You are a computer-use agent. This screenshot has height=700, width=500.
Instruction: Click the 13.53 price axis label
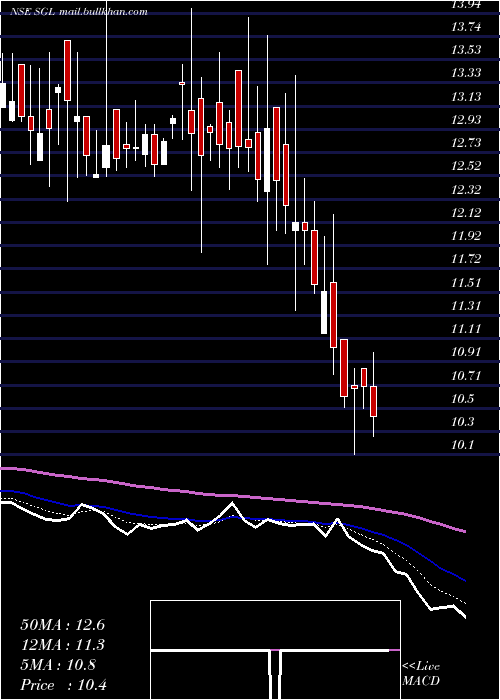coord(466,50)
